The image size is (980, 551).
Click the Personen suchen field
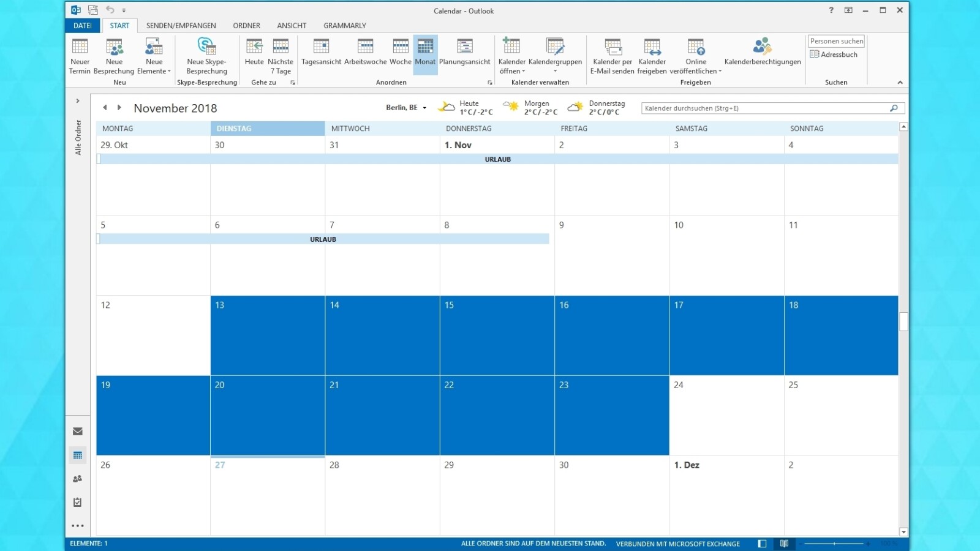[836, 41]
